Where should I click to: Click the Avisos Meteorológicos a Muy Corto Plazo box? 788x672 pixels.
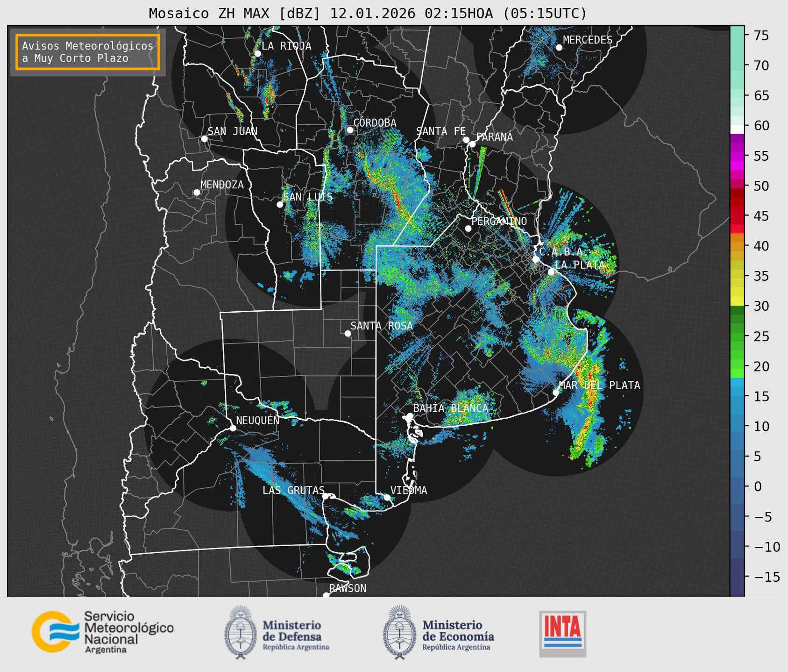coord(88,52)
